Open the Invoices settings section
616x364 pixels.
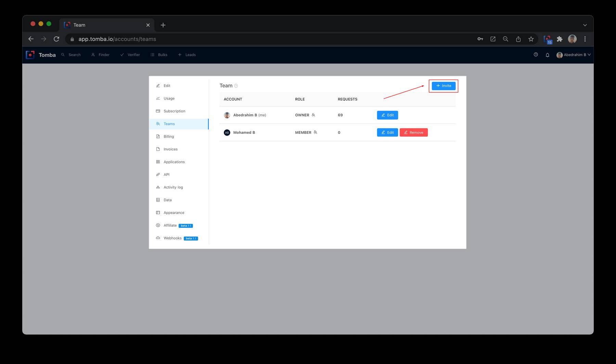[x=179, y=149]
